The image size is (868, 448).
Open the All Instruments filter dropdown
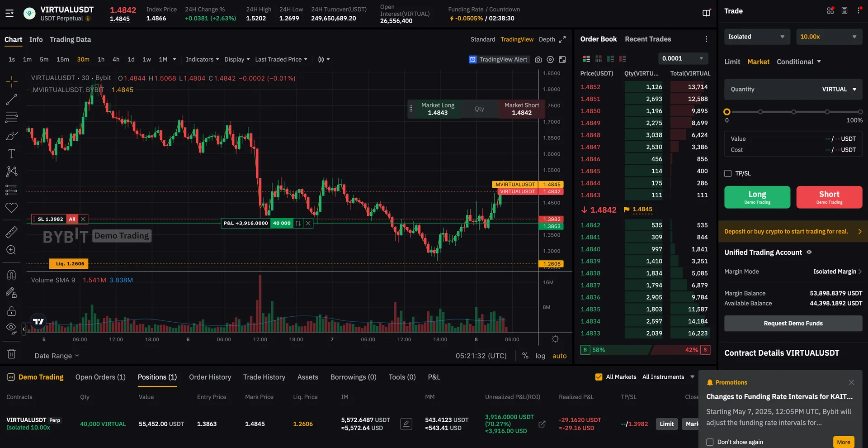(x=668, y=377)
